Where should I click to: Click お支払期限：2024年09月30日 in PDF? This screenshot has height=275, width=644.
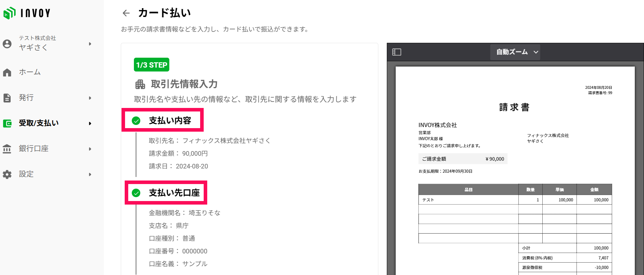pyautogui.click(x=445, y=171)
